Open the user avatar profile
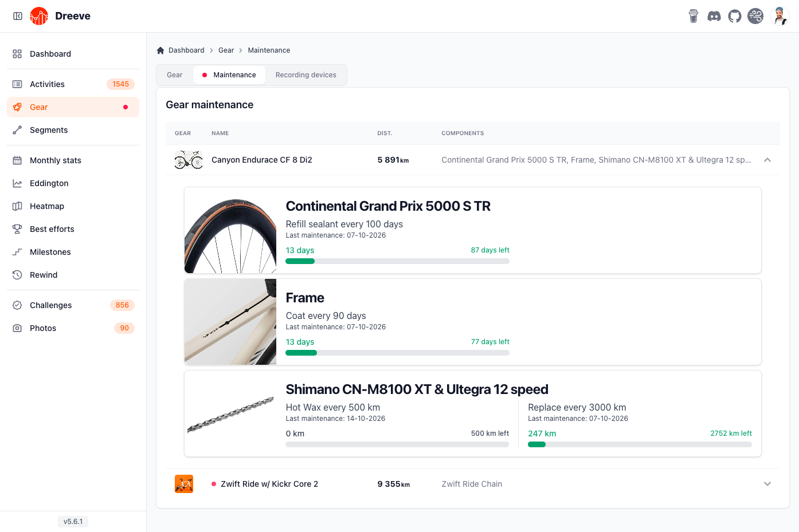 780,16
